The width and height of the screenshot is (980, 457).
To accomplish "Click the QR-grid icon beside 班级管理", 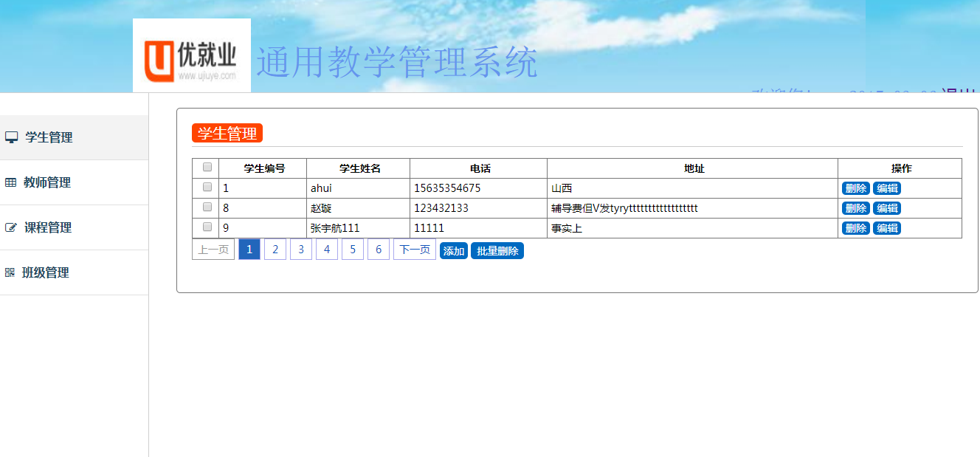I will (x=10, y=272).
